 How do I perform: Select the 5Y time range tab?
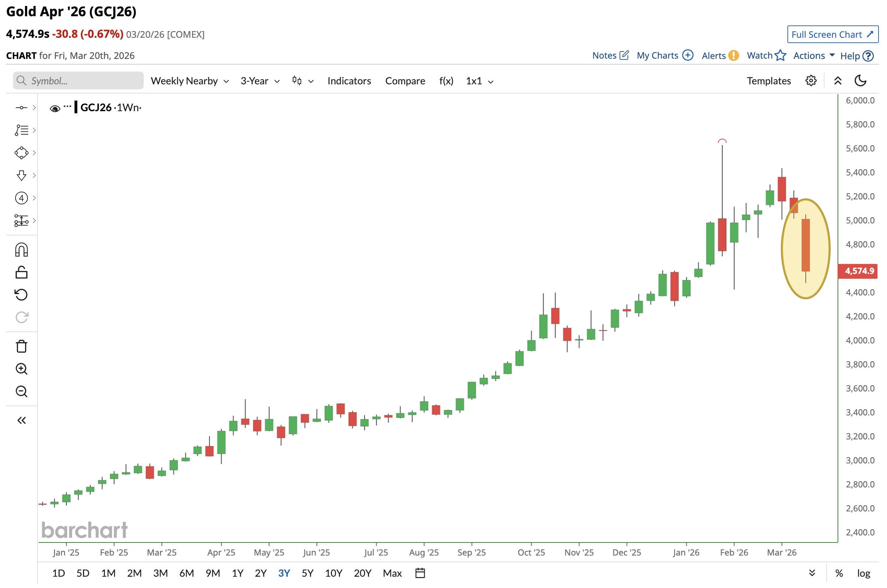coord(307,574)
